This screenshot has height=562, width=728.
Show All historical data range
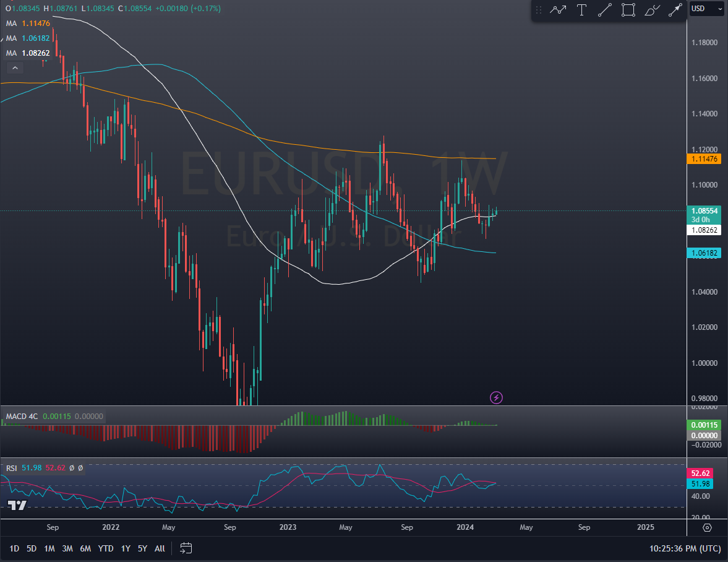click(160, 548)
